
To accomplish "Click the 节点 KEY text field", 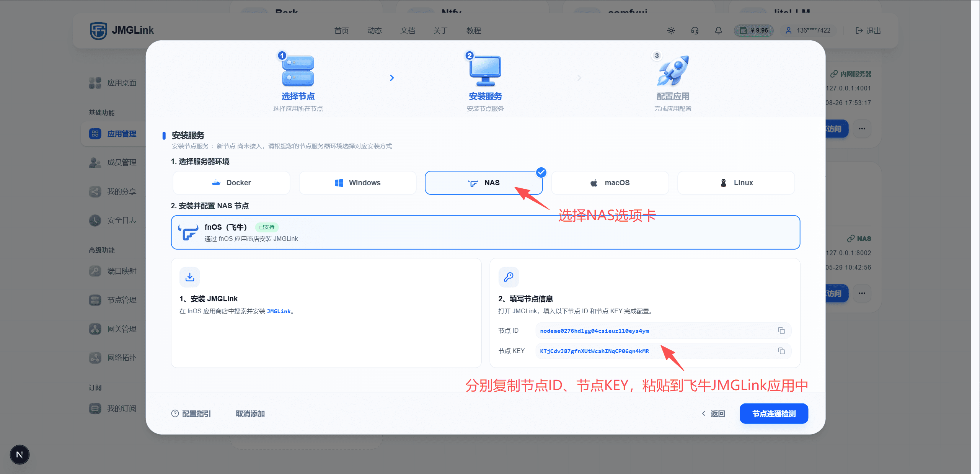I will pos(663,351).
